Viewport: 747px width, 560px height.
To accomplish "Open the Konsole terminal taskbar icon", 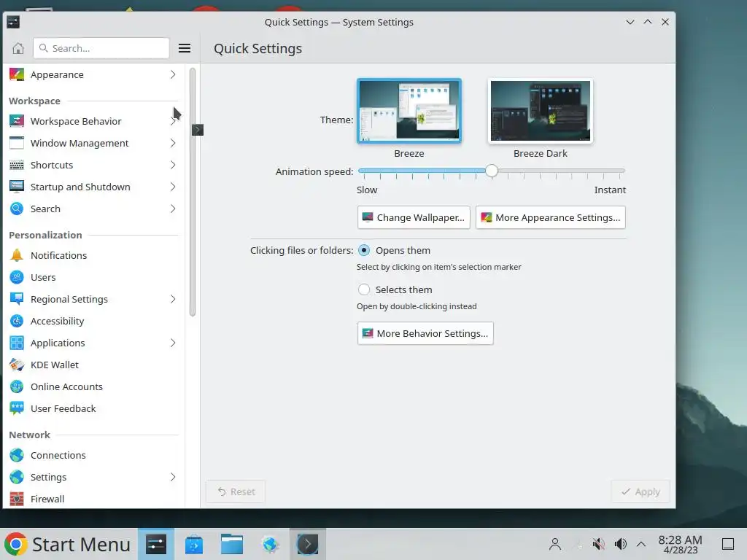I will (308, 544).
